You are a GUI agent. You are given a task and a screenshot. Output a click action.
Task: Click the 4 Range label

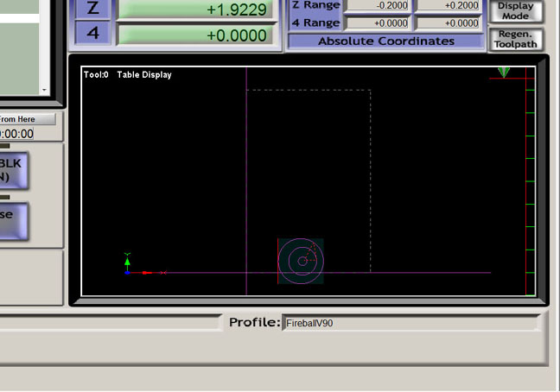tap(315, 22)
